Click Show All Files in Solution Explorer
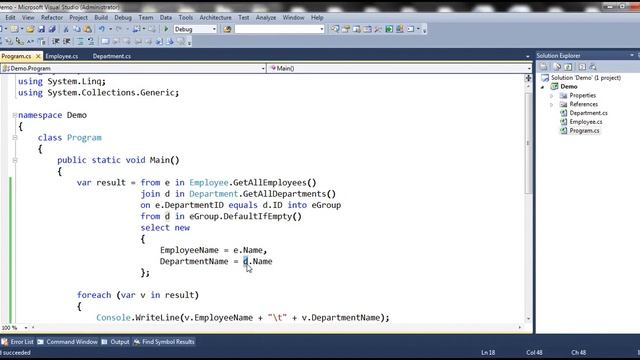 [557, 67]
